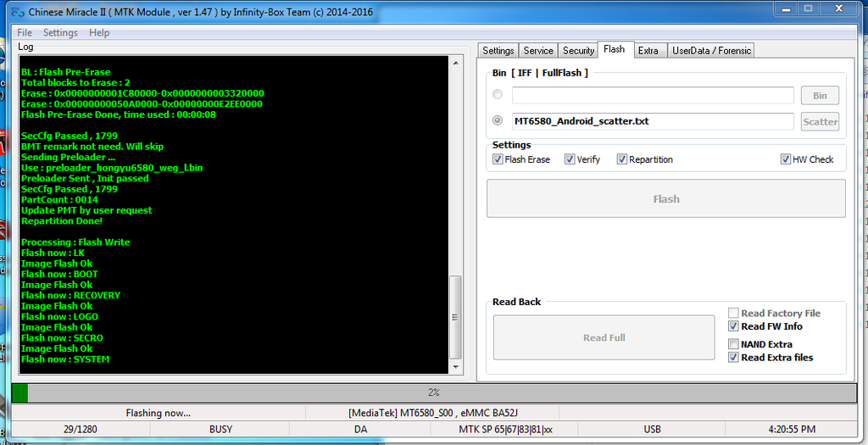Viewport: 868px width, 445px height.
Task: Switch to the Security tab
Action: (x=578, y=51)
